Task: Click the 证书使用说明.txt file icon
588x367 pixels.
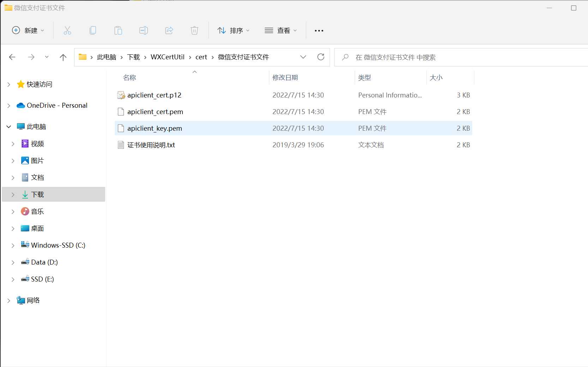Action: pos(121,145)
